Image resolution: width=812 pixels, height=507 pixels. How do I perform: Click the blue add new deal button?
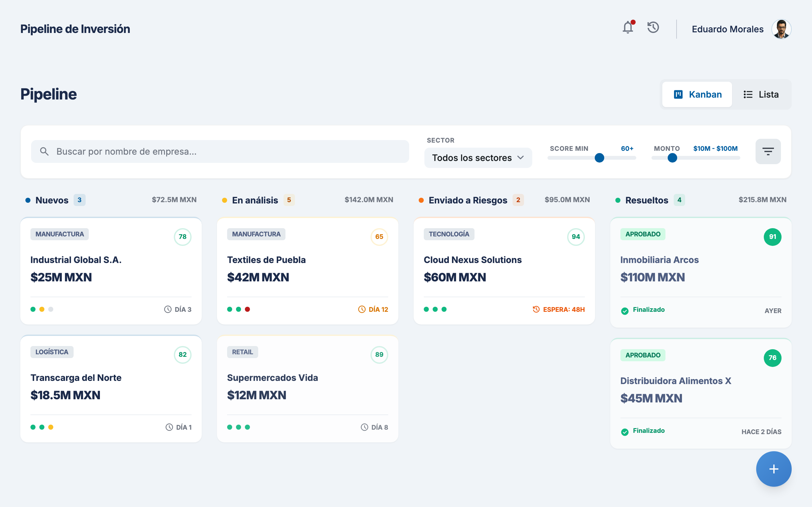773,469
